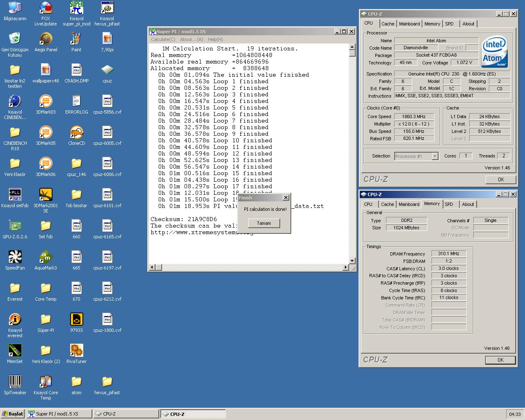The width and height of the screenshot is (525, 420).
Task: Click OK in the top CPU-Z window
Action: pos(501,179)
